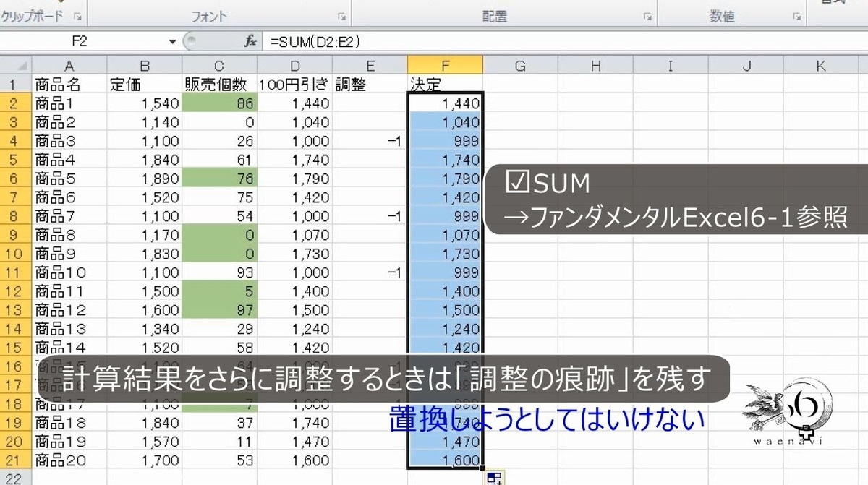This screenshot has height=485, width=868.
Task: Select column F header
Action: (445, 66)
